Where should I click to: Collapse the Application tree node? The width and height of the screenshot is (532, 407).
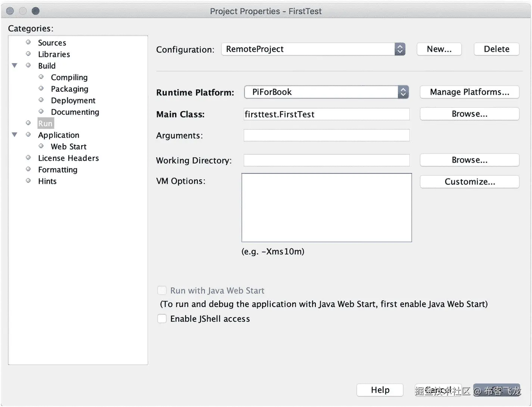click(15, 135)
